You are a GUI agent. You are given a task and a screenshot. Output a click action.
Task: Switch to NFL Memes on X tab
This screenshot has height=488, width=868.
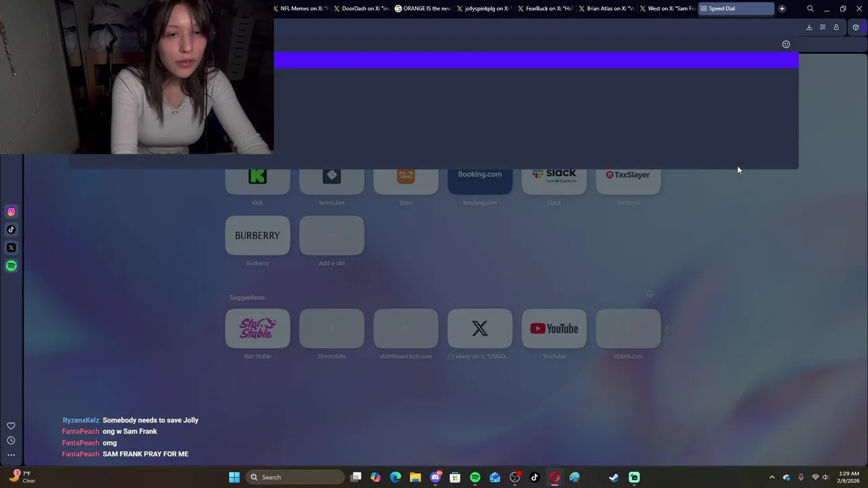pos(301,9)
